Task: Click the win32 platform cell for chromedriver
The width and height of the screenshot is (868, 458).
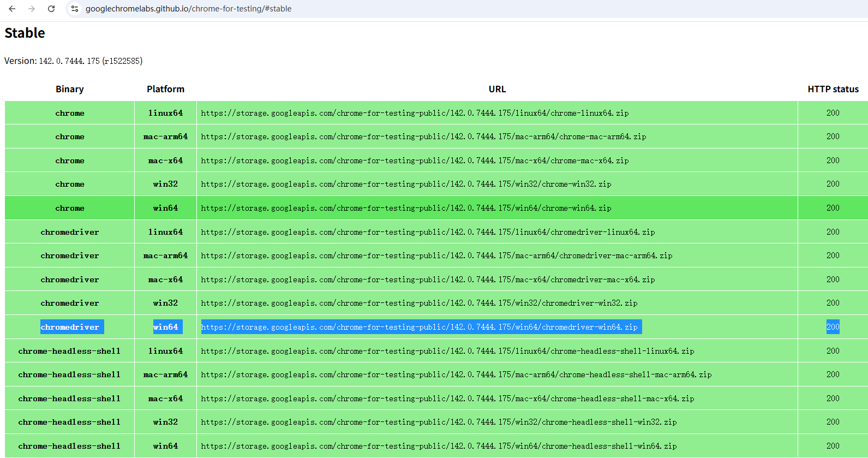Action: 165,303
